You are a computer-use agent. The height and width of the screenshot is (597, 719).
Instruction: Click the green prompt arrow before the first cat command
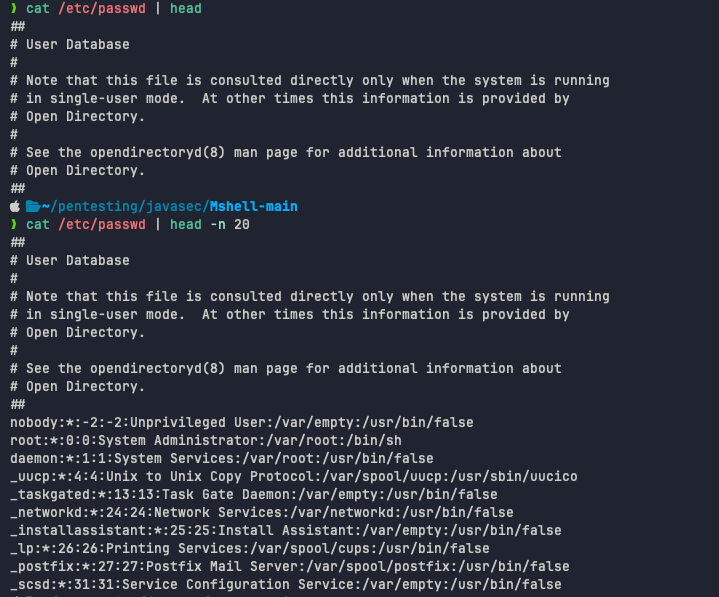pos(14,8)
